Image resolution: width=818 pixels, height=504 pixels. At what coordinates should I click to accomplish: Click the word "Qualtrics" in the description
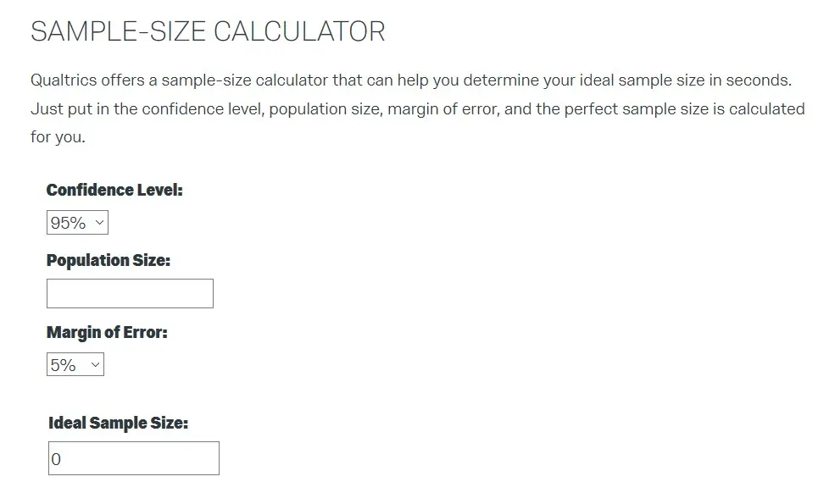(64, 80)
